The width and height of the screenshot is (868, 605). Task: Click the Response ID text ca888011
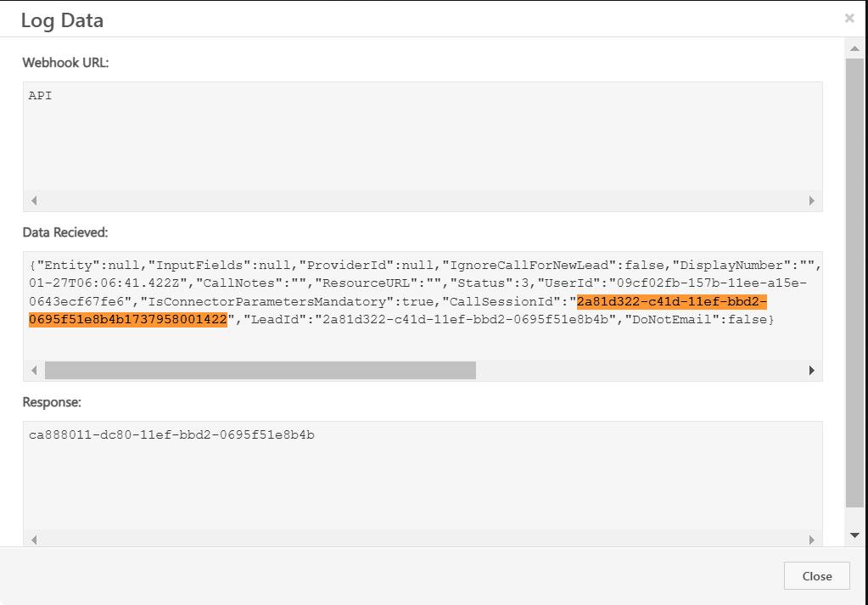pos(171,435)
